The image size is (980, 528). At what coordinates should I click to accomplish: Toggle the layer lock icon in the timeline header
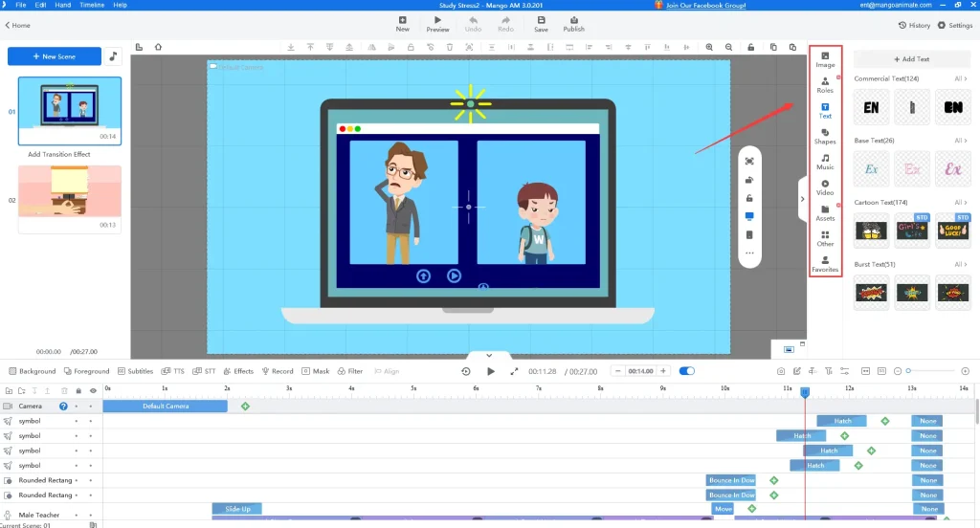(78, 390)
